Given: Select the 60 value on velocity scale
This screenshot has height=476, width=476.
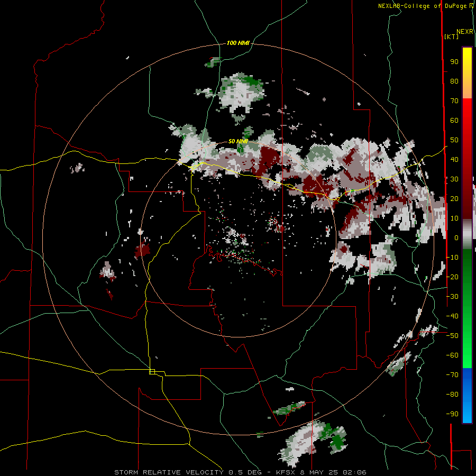Looking at the screenshot, I should (x=454, y=120).
